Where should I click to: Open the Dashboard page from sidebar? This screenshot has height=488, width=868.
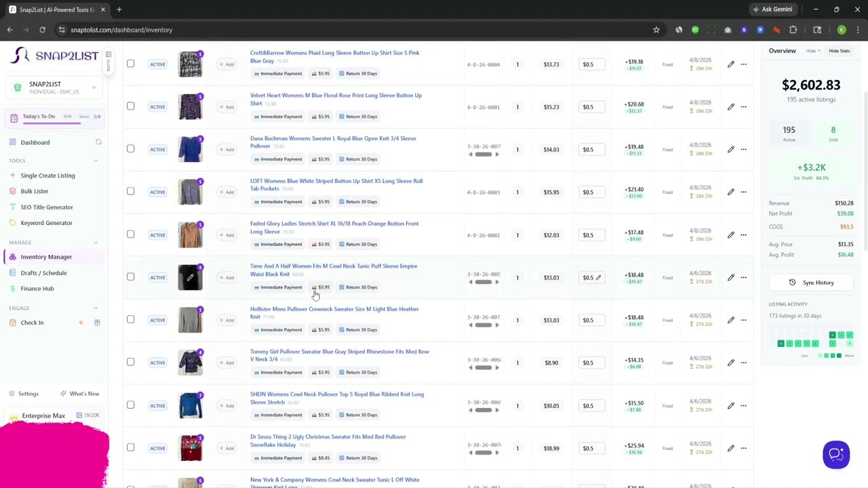[35, 142]
